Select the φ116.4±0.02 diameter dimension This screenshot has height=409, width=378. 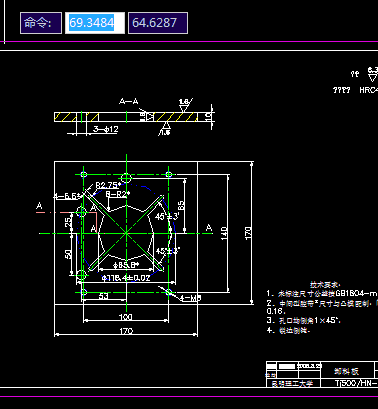click(126, 278)
